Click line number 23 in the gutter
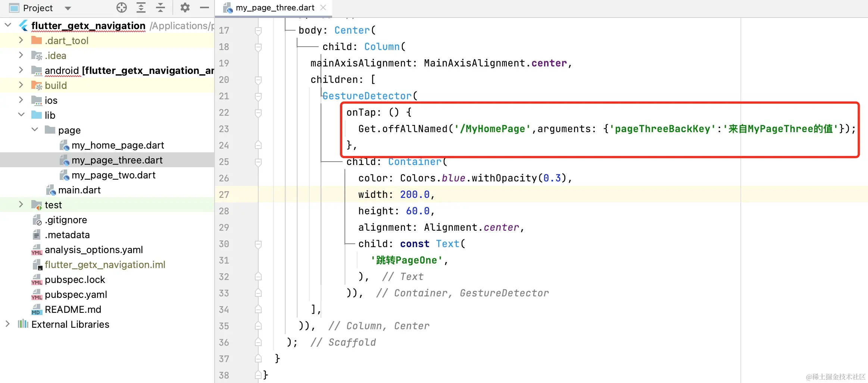Viewport: 868px width, 383px height. pyautogui.click(x=224, y=129)
